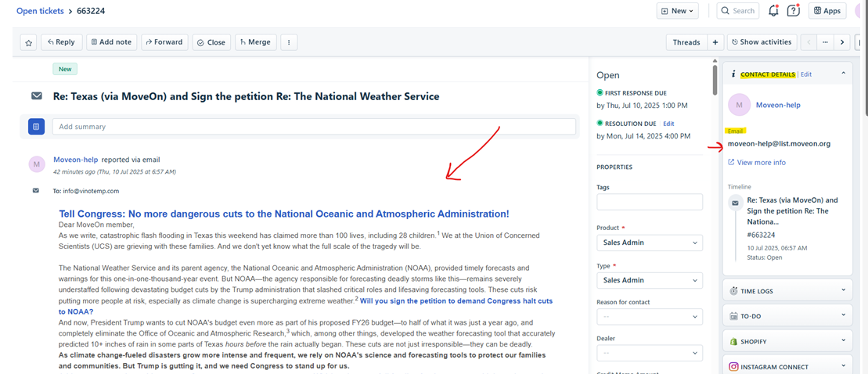Go to next ticket arrow
This screenshot has height=374, width=868.
click(842, 42)
